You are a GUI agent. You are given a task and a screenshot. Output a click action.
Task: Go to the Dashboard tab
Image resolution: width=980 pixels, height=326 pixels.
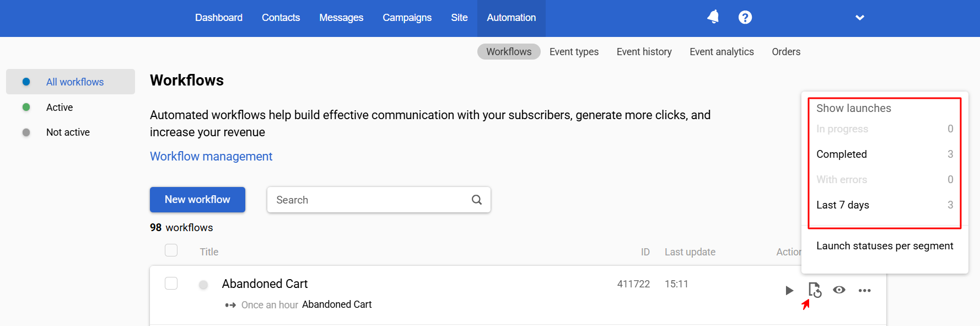[219, 18]
